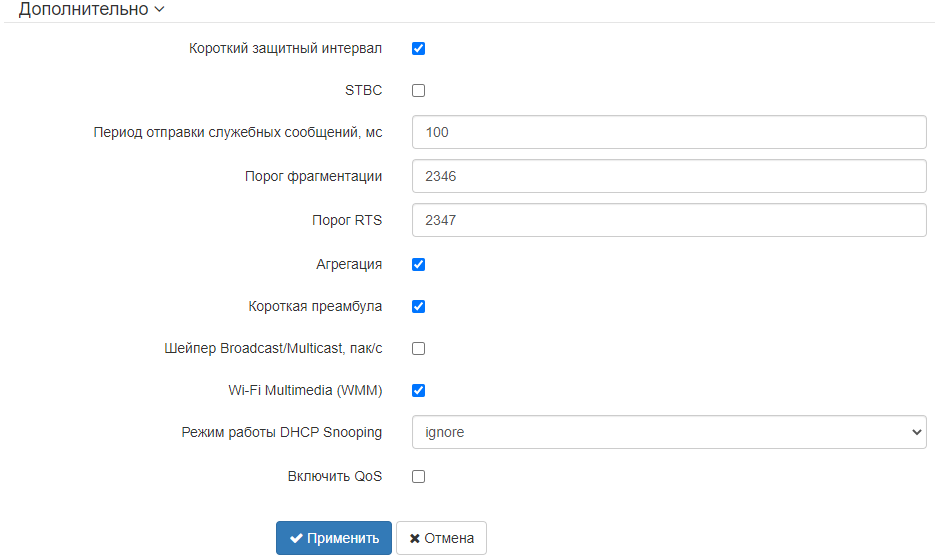Click the dropdown arrow beside ignore
The width and height of the screenshot is (935, 560).
[x=917, y=432]
